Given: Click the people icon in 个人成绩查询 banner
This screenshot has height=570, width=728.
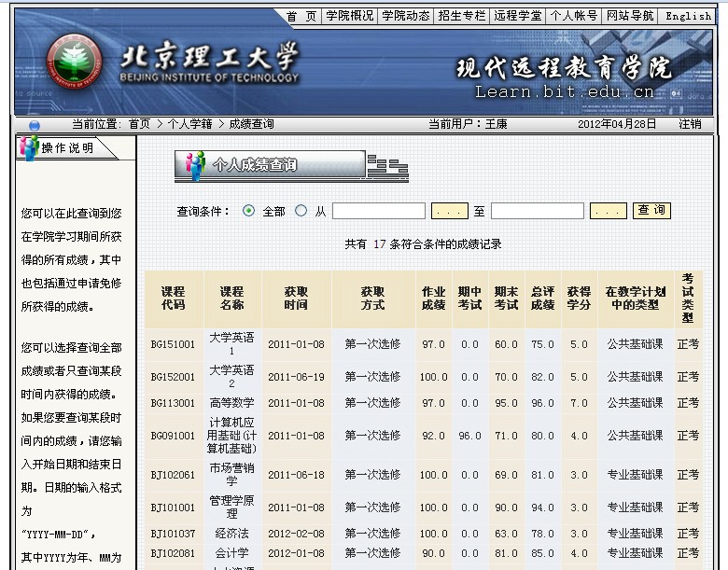Looking at the screenshot, I should 195,165.
